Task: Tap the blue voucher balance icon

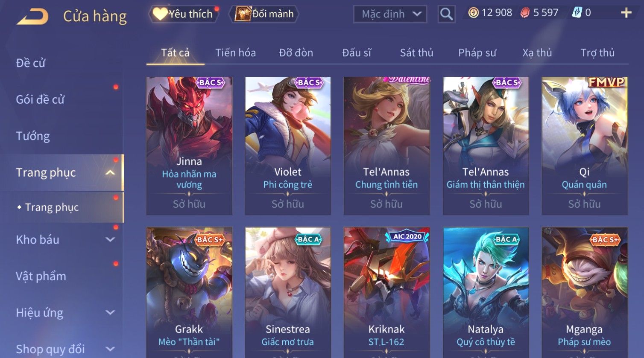Action: click(x=577, y=13)
